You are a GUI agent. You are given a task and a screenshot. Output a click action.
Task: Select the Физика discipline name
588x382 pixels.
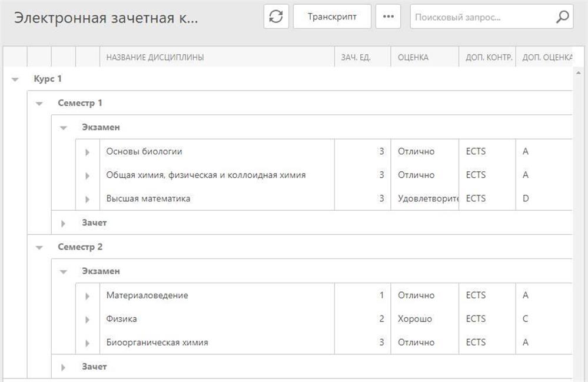[121, 319]
